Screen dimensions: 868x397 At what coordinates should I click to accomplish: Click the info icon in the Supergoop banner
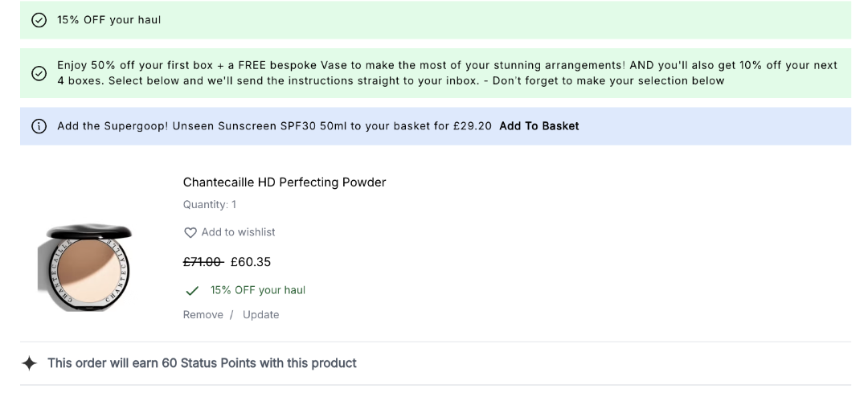39,126
